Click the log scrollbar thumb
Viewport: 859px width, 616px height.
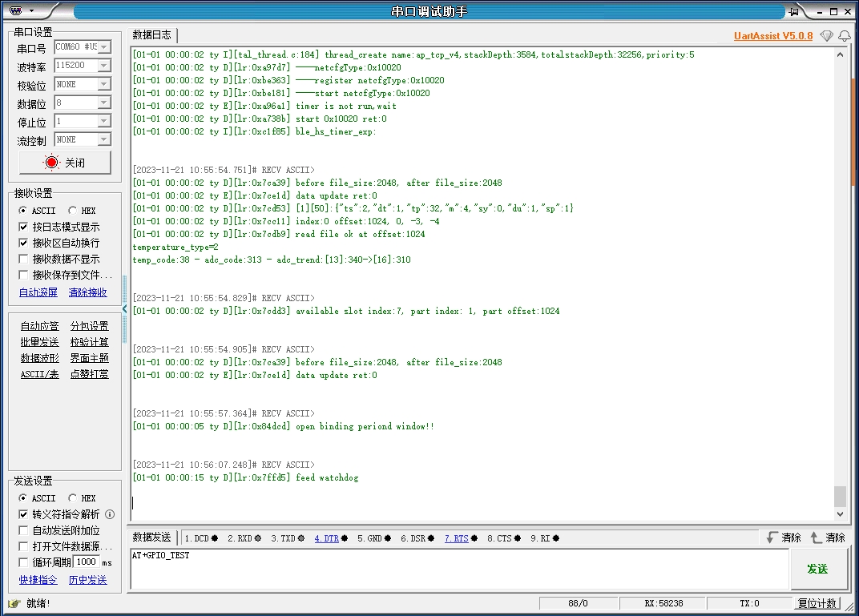[840, 496]
